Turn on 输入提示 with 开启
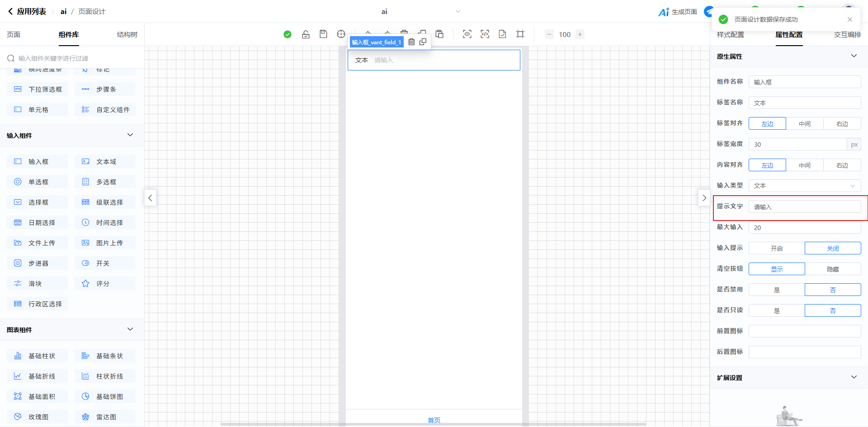This screenshot has height=427, width=868. 776,248
